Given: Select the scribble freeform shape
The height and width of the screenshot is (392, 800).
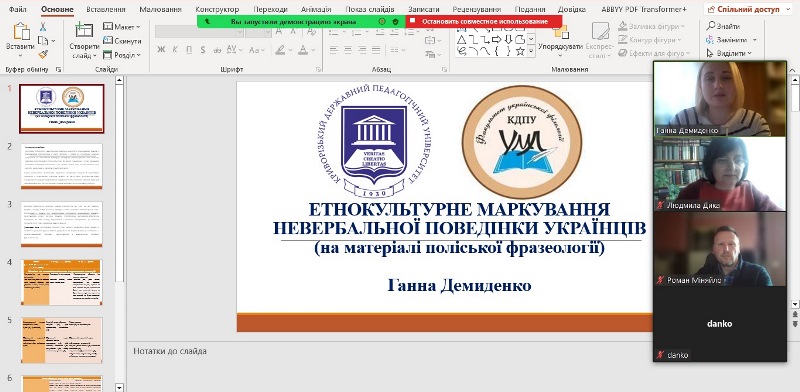Looking at the screenshot, I should [x=461, y=51].
